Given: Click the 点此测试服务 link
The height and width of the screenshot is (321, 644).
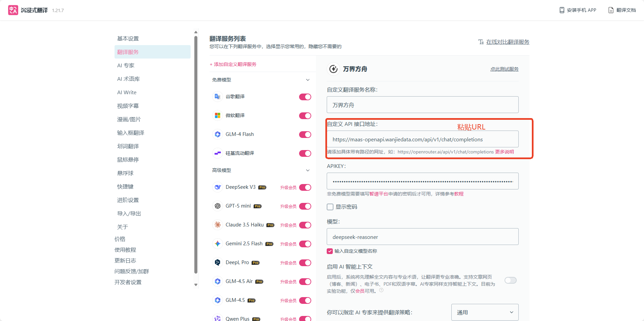Looking at the screenshot, I should coord(504,69).
